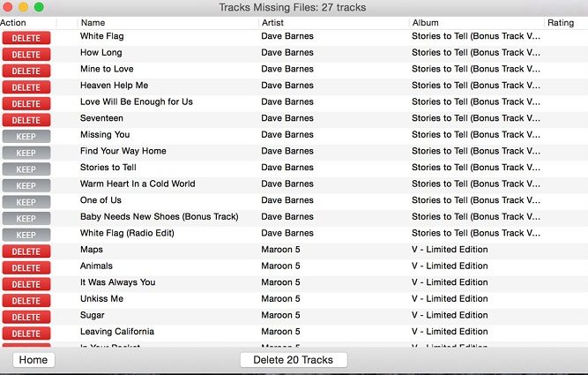Viewport: 588px width, 375px height.
Task: Click the Action column header
Action: [13, 23]
